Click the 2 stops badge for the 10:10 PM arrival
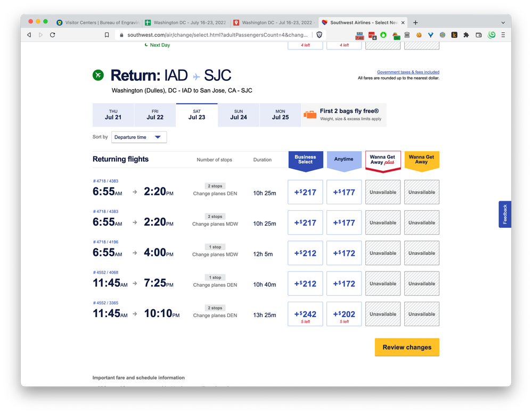 pyautogui.click(x=215, y=308)
